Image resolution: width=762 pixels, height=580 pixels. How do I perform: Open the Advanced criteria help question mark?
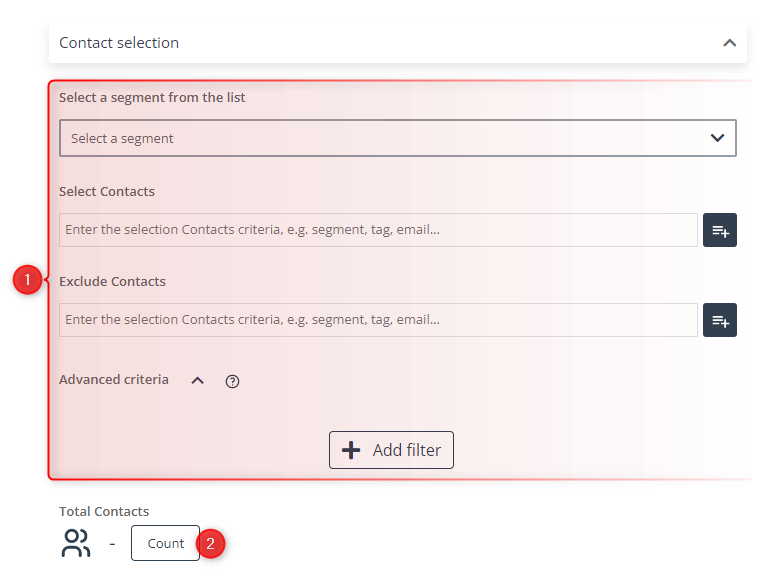point(232,382)
